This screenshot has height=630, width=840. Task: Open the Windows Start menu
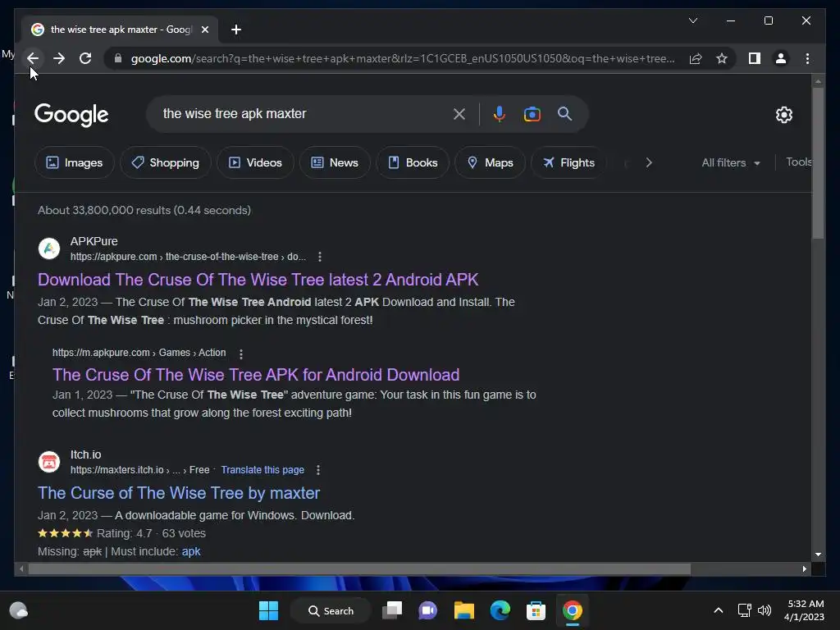(268, 610)
